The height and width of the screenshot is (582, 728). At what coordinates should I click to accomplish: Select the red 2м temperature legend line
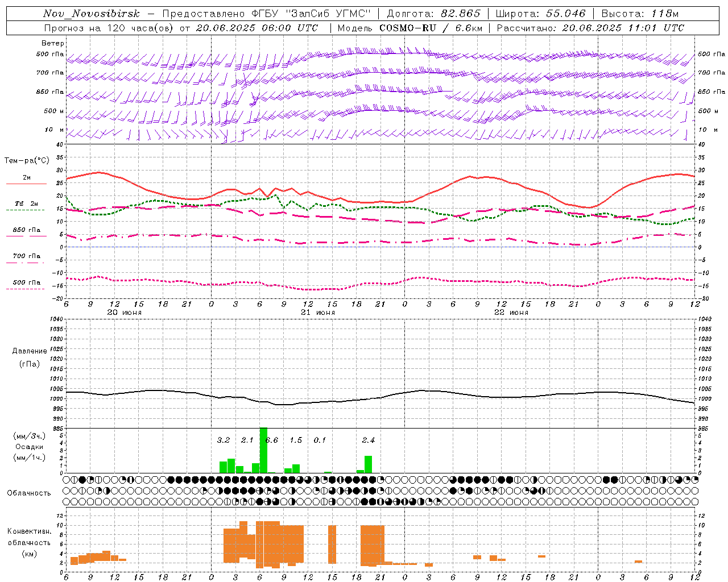(26, 184)
